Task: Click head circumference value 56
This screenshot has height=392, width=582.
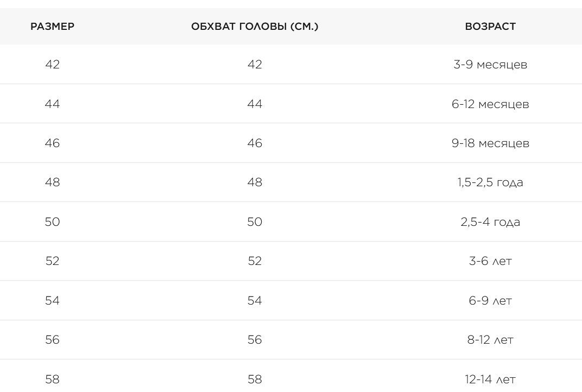Action: coord(255,339)
